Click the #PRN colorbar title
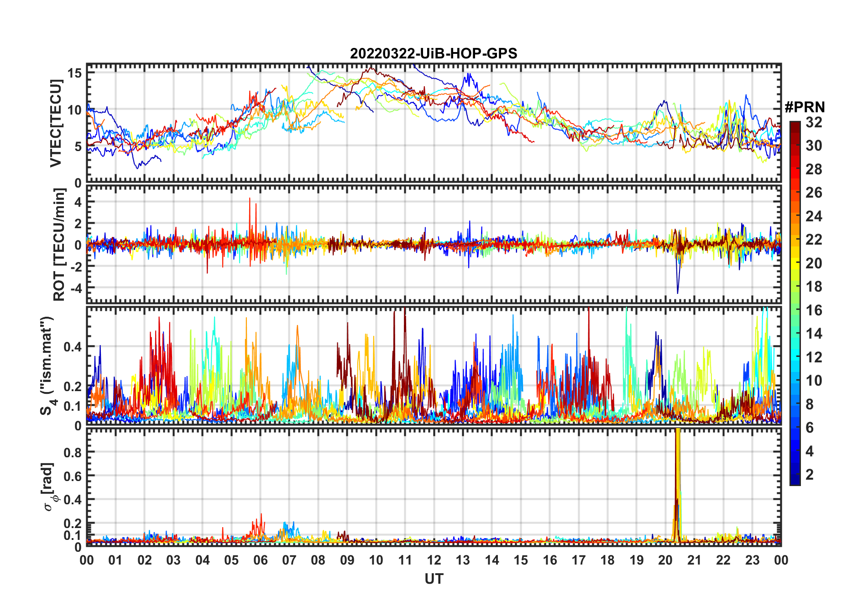Screen dimensions: 868x607 pyautogui.click(x=805, y=107)
